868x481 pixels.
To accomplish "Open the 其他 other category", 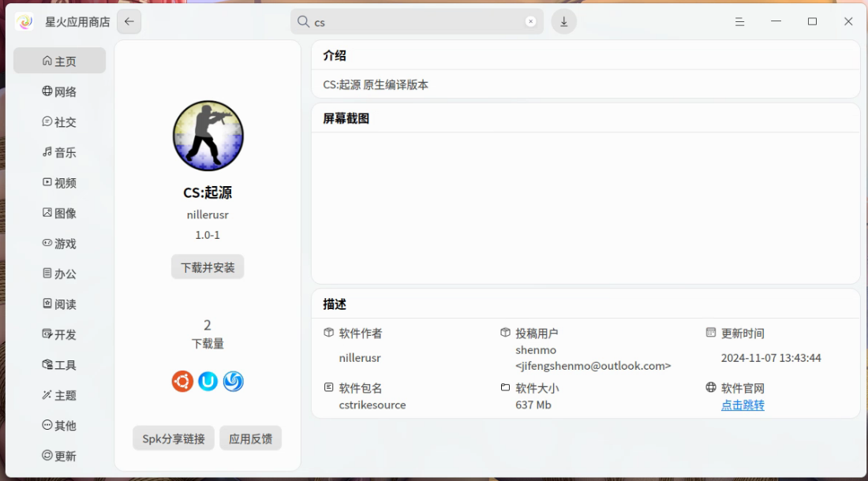I will tap(59, 425).
